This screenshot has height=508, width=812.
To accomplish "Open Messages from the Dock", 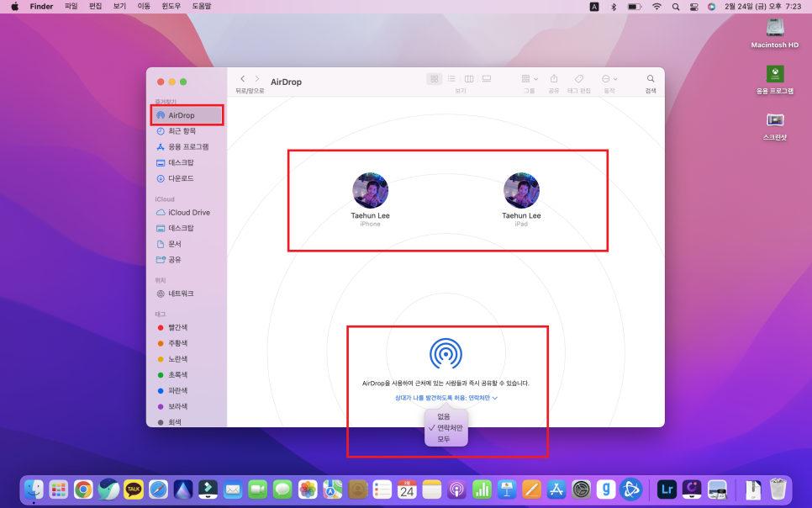I will point(282,489).
